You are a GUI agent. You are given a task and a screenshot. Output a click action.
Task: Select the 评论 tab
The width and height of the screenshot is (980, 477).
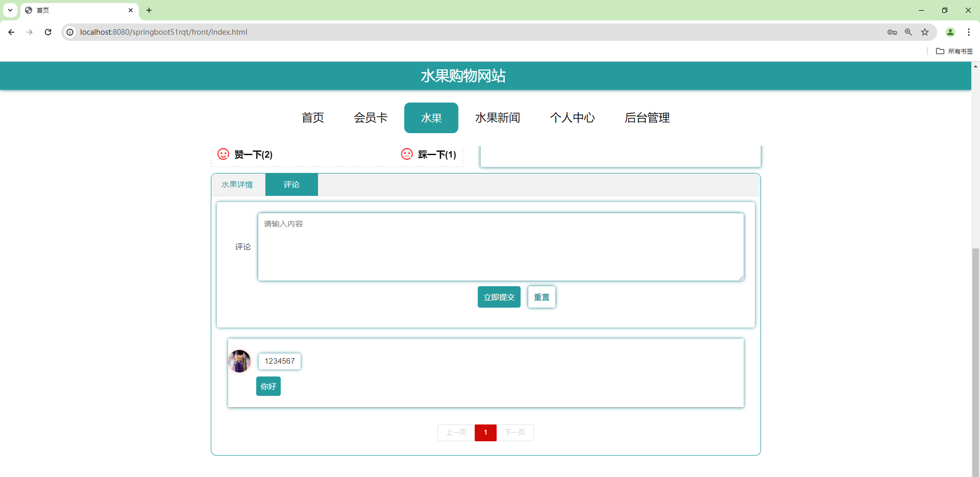pyautogui.click(x=291, y=184)
